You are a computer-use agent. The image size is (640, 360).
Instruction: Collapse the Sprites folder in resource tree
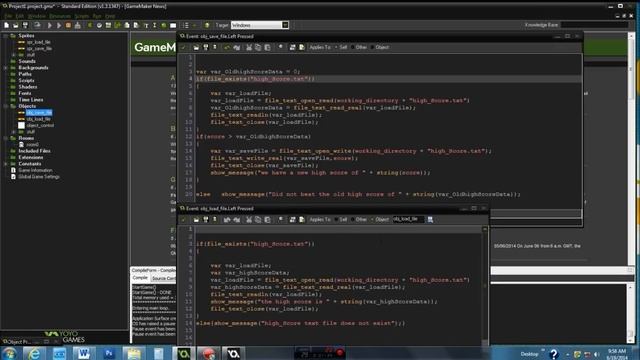[6, 36]
